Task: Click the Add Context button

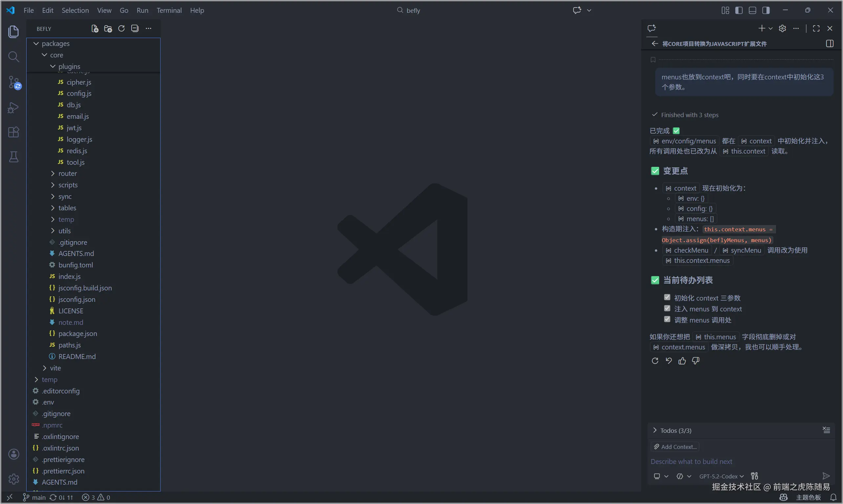Action: [675, 447]
